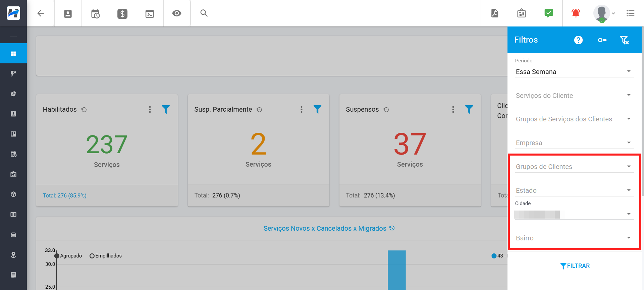Image resolution: width=644 pixels, height=290 pixels.
Task: Click the history icon next to Habilitados
Action: point(84,110)
